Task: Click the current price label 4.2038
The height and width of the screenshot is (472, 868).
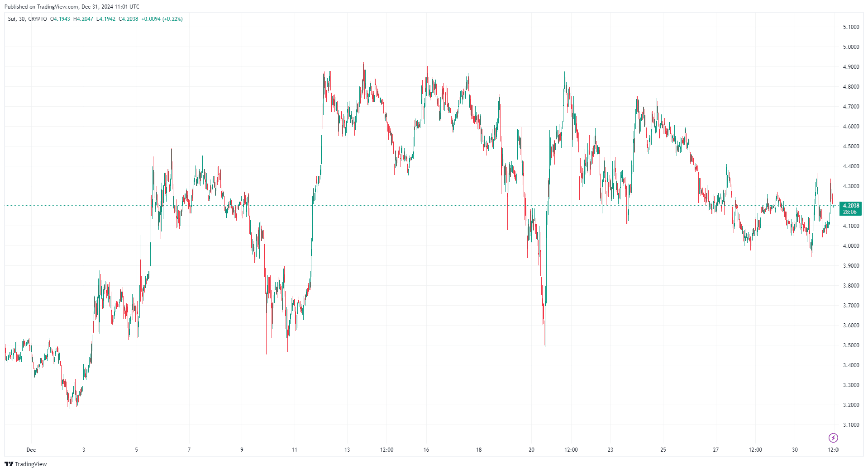Action: point(851,206)
